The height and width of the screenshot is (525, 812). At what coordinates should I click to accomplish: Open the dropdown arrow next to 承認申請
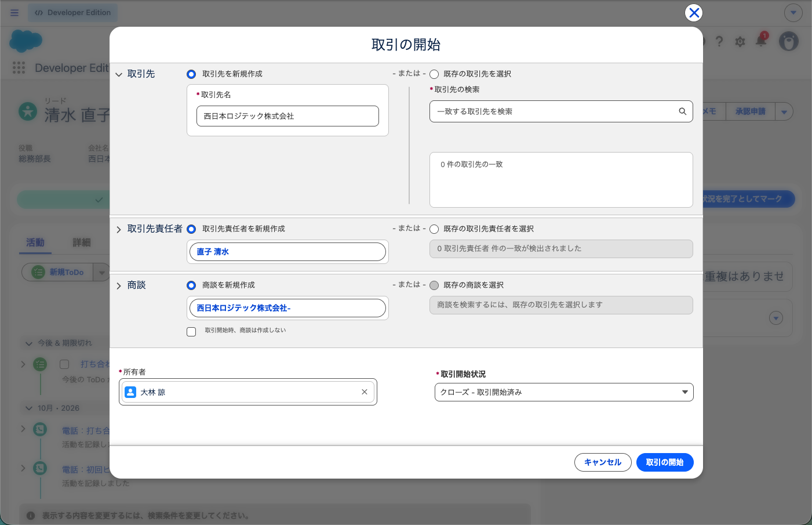(784, 111)
